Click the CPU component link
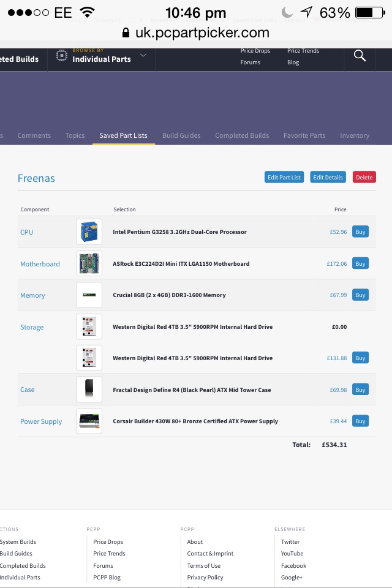 point(26,232)
